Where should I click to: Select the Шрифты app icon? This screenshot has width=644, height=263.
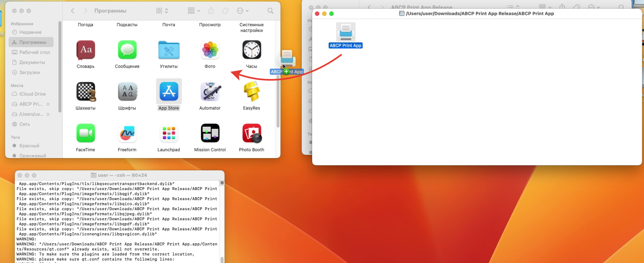coord(127,92)
